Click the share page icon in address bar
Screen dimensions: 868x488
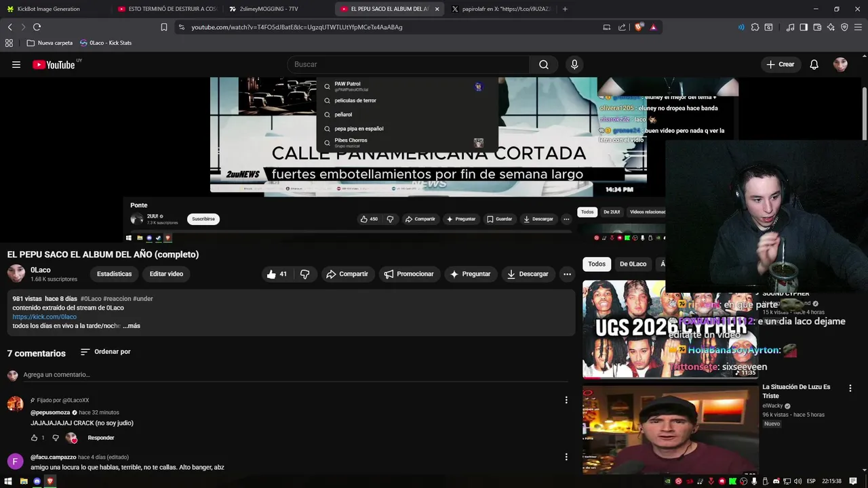(622, 27)
